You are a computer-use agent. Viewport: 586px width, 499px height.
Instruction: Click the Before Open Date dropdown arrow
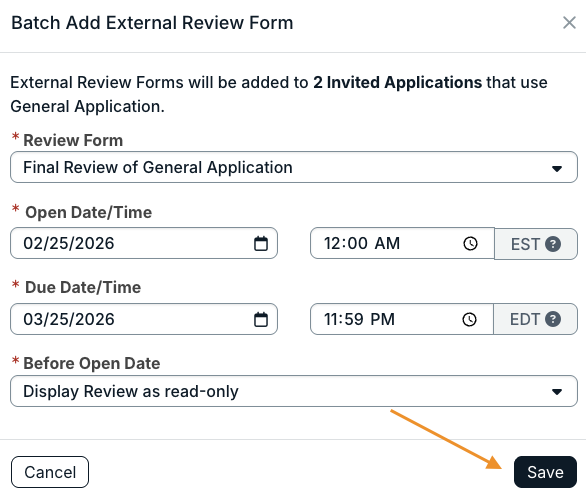point(557,392)
